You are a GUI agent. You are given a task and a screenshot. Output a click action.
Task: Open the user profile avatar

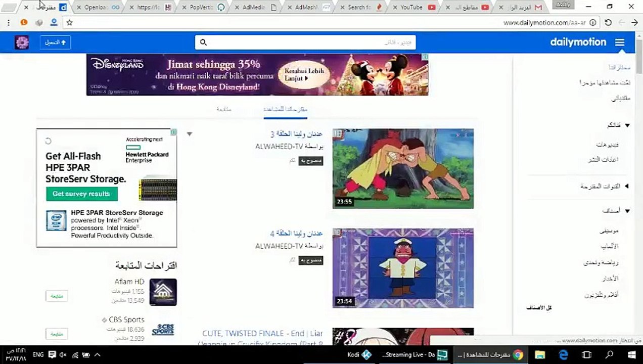click(x=22, y=42)
